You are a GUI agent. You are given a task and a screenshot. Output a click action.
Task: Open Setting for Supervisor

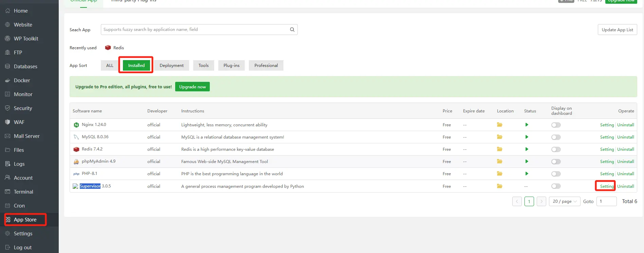607,186
